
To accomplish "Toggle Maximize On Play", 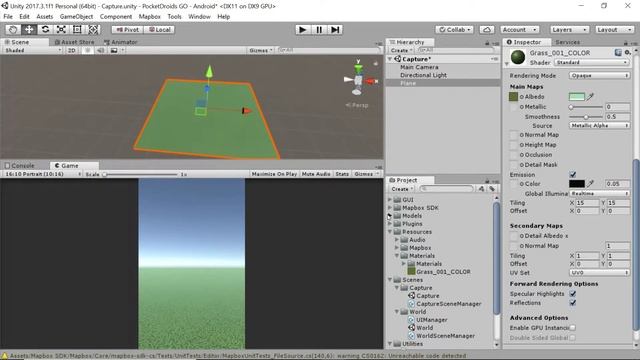I will point(274,174).
